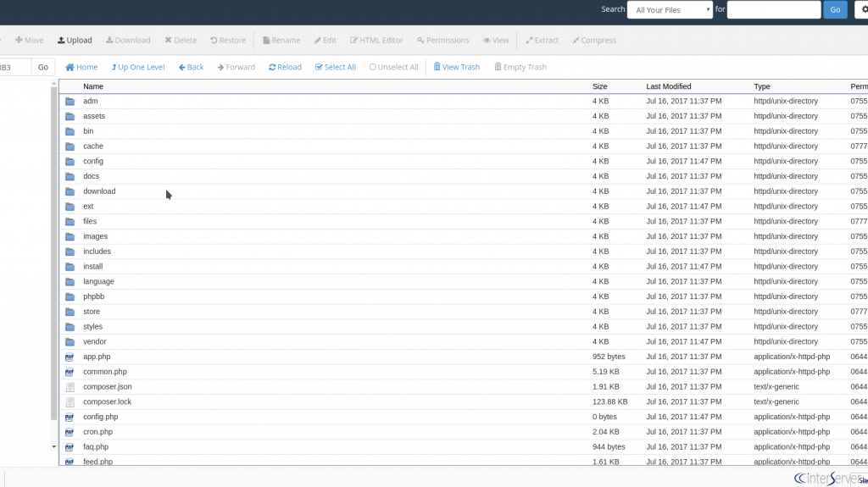The height and width of the screenshot is (487, 868).
Task: Select the cache folder icon
Action: coord(70,146)
